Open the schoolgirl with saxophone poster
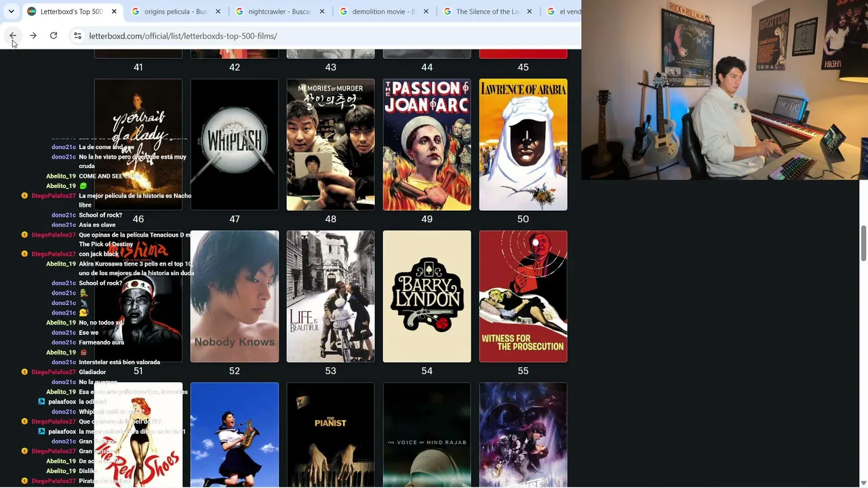This screenshot has height=488, width=868. coord(235,435)
